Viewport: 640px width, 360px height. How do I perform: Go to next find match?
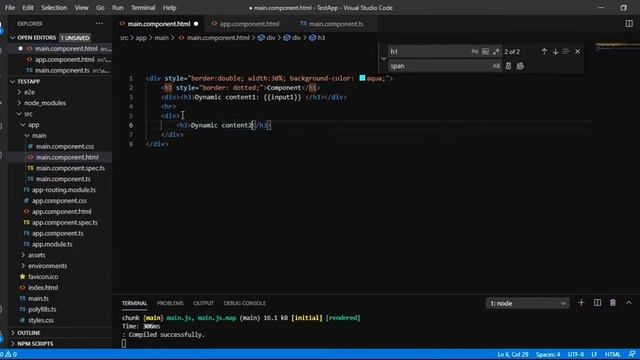(555, 51)
